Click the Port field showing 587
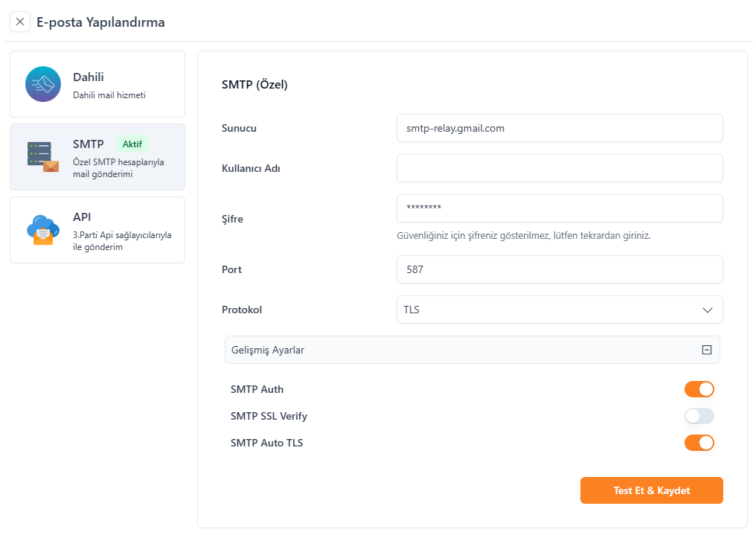 559,269
